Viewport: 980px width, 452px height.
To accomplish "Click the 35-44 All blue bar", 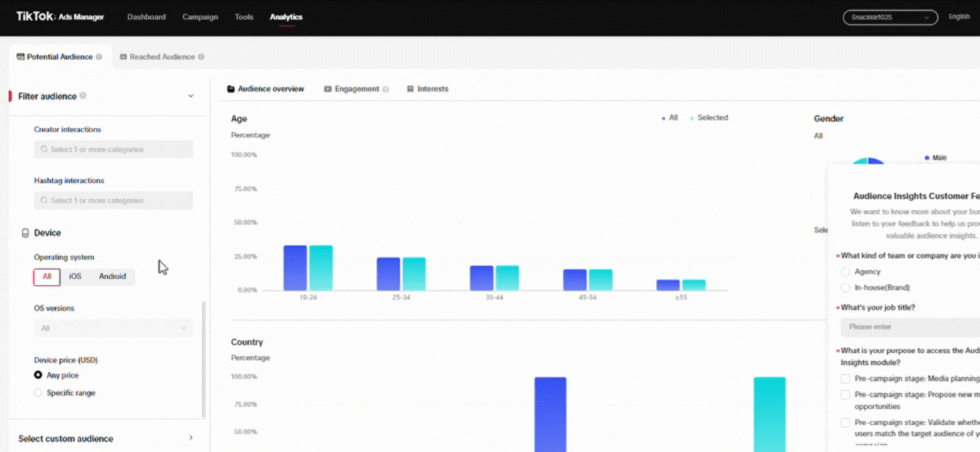I will pyautogui.click(x=481, y=278).
